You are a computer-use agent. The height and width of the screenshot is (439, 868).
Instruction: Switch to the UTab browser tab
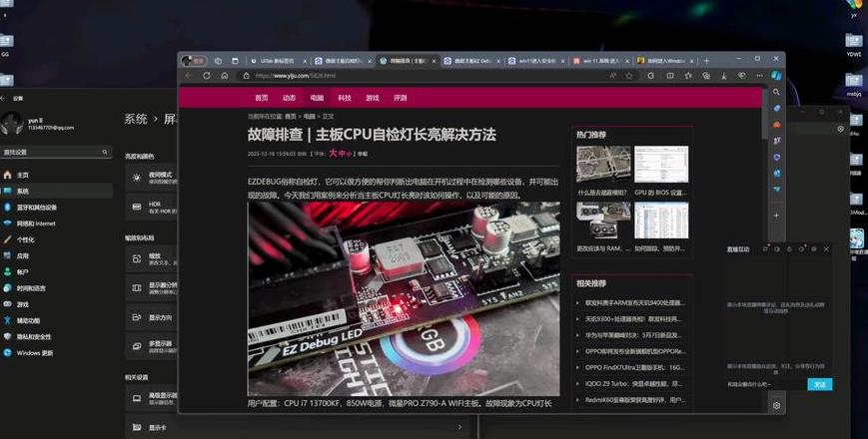(277, 61)
